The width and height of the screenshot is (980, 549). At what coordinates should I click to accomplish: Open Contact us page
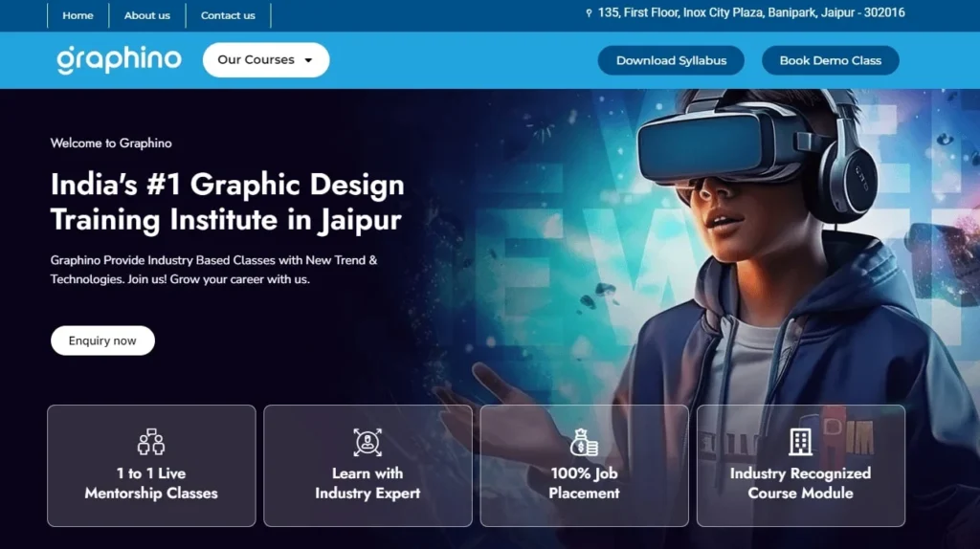pyautogui.click(x=228, y=15)
